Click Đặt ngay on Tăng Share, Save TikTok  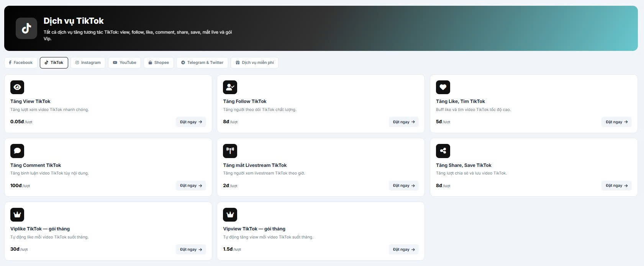coord(616,186)
